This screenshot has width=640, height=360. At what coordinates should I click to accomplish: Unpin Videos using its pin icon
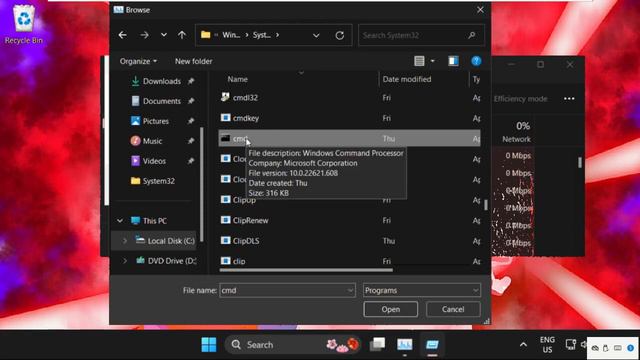pyautogui.click(x=191, y=161)
